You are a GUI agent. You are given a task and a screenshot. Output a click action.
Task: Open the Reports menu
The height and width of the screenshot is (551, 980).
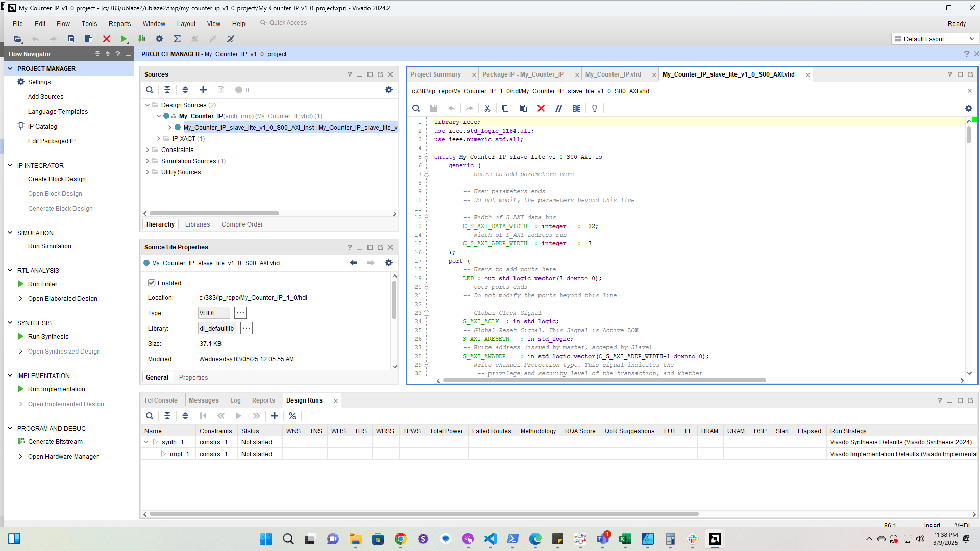coord(119,24)
